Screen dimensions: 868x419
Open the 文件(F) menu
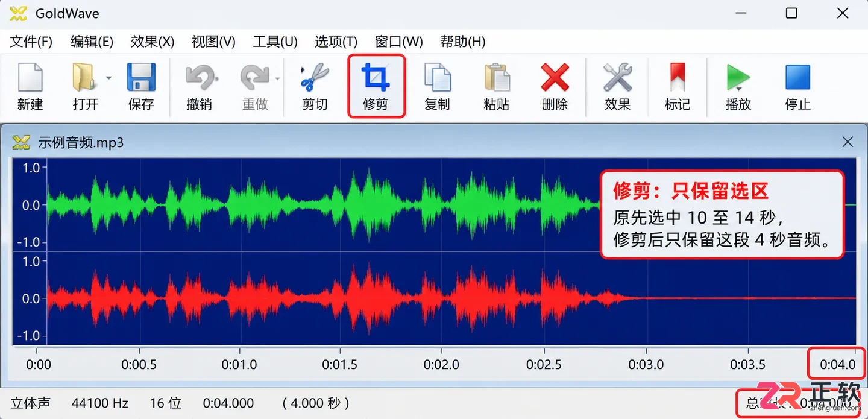coord(32,42)
